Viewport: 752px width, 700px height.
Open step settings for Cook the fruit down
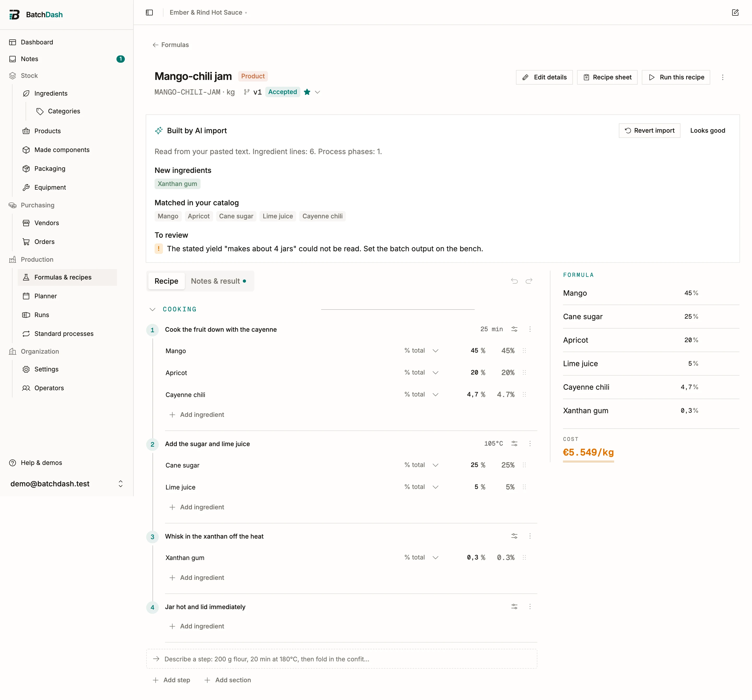point(514,329)
